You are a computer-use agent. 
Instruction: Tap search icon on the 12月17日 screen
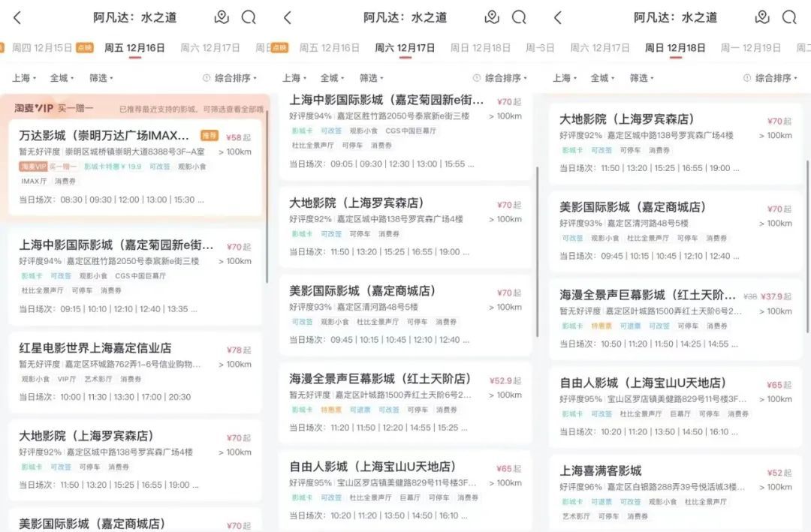[519, 17]
